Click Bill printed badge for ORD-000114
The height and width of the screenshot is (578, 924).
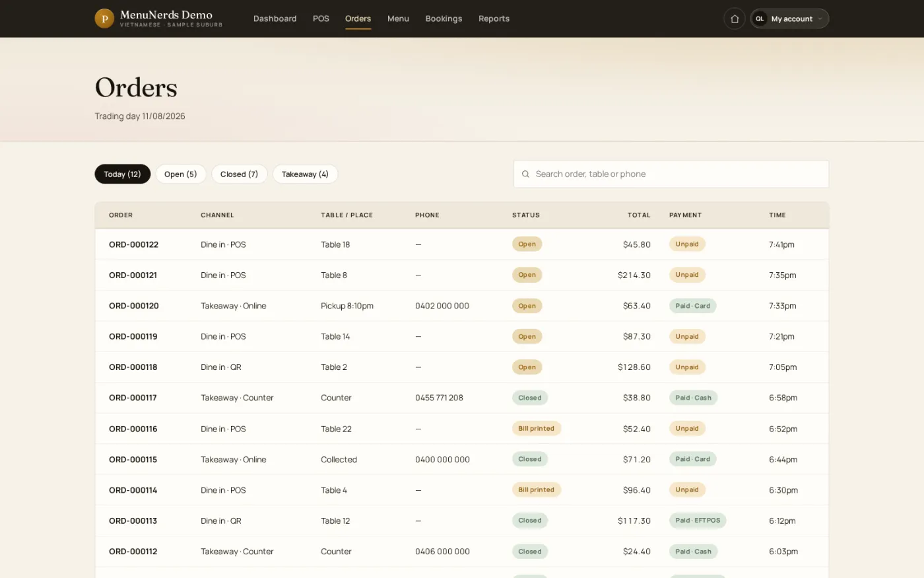pos(536,490)
